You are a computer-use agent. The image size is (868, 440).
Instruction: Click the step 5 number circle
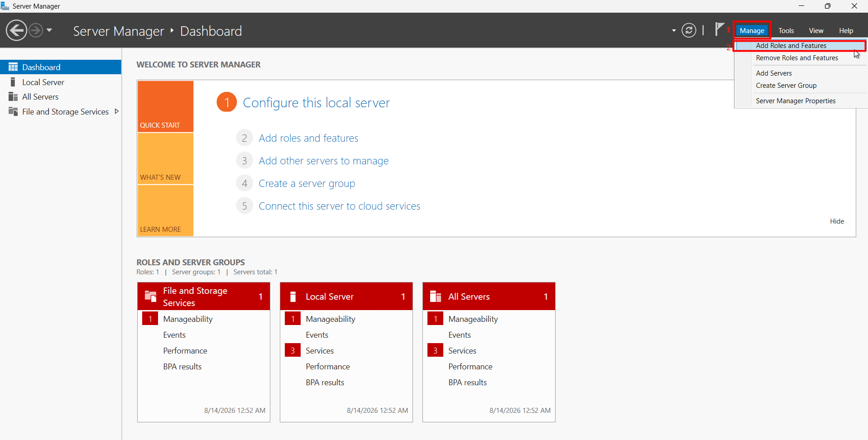pyautogui.click(x=245, y=206)
